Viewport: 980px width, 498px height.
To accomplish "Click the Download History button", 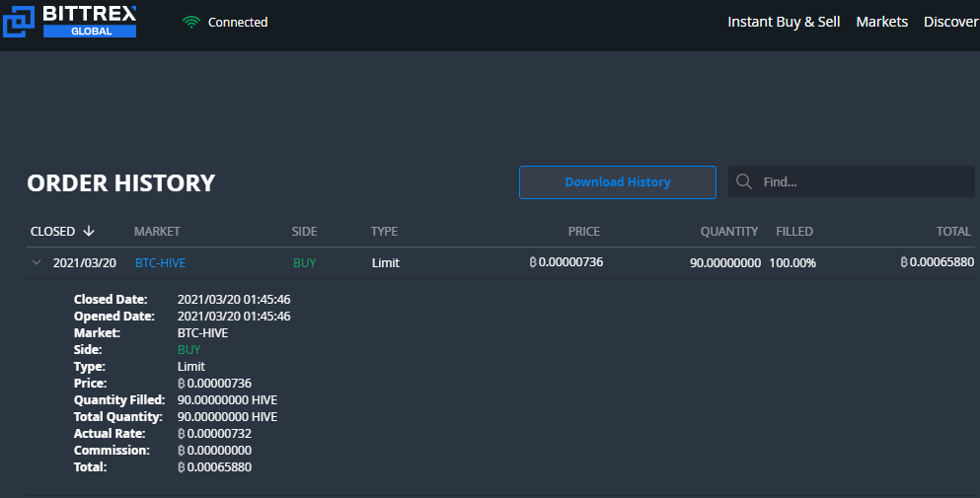I will click(x=618, y=182).
